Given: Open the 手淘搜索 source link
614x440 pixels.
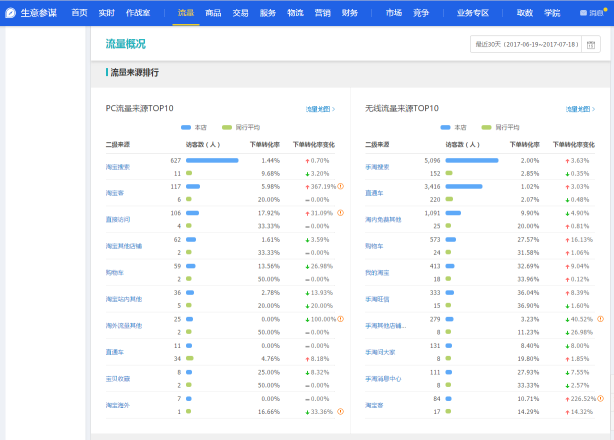Looking at the screenshot, I should [377, 167].
